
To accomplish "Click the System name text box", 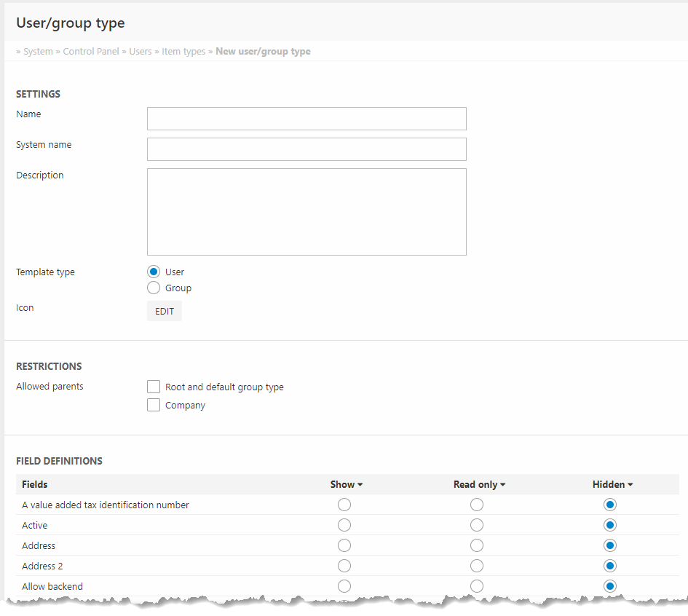I will coord(307,149).
